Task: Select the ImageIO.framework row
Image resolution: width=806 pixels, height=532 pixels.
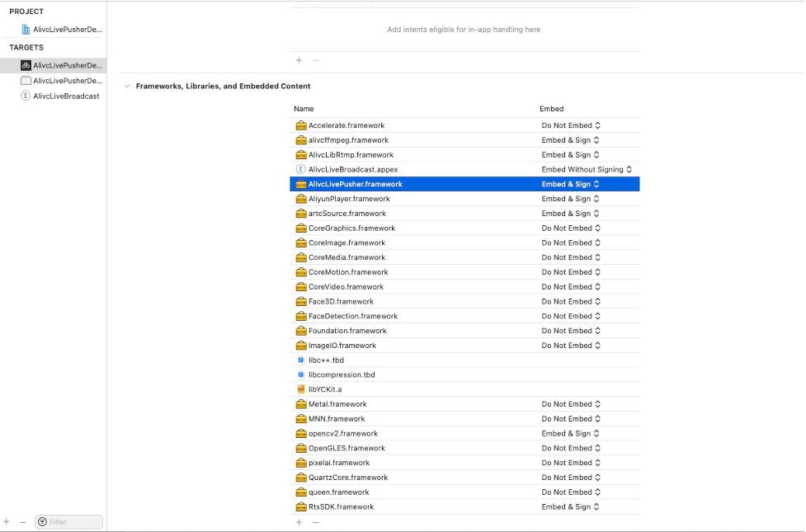Action: 464,346
